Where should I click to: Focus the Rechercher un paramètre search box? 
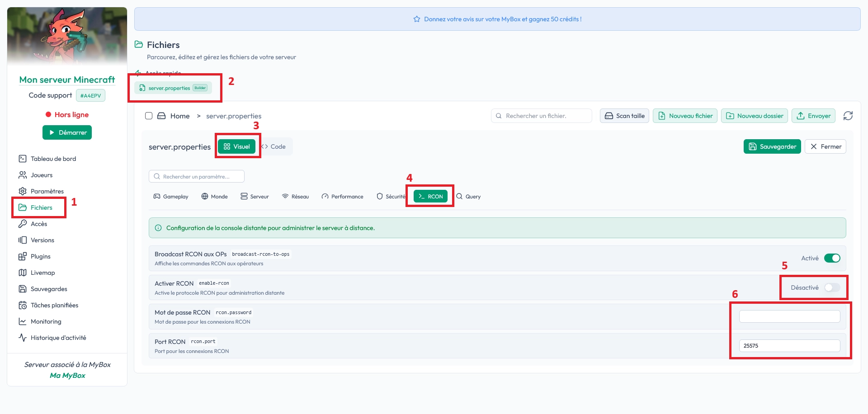pyautogui.click(x=197, y=176)
